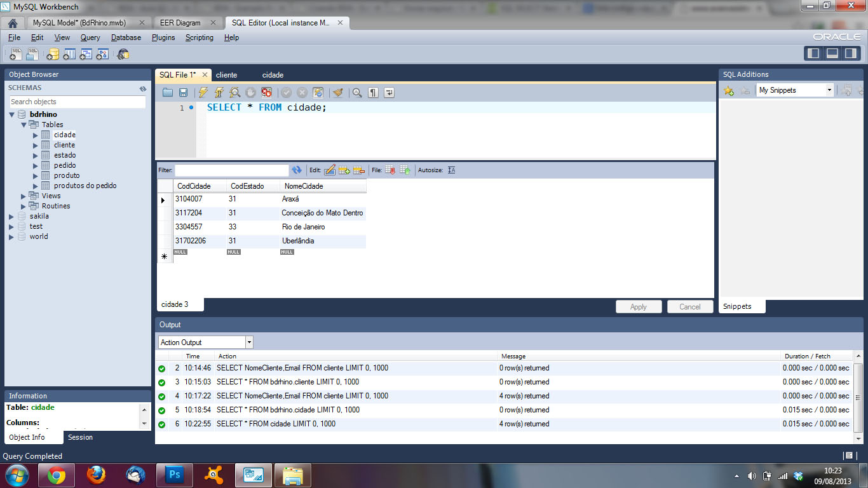
Task: Toggle word wrap in SQL editor
Action: 389,93
